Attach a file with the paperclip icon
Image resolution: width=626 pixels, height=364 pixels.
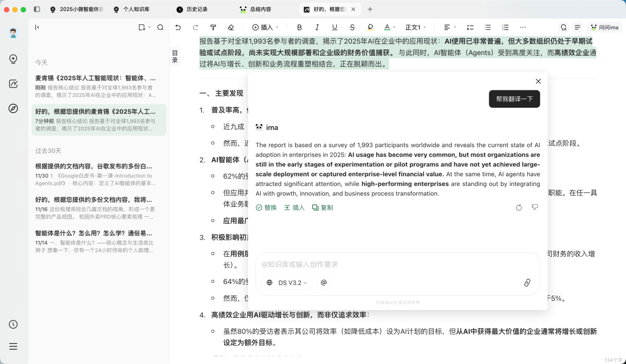[527, 283]
